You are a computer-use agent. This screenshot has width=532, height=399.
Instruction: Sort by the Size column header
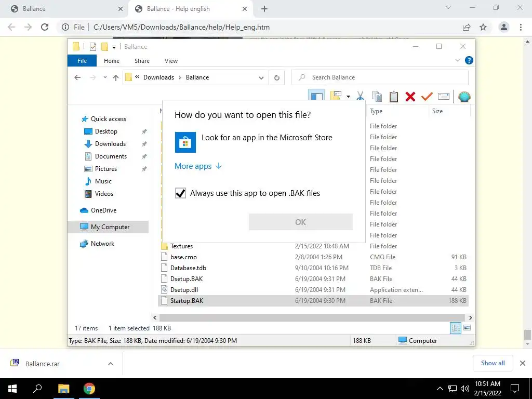(437, 111)
